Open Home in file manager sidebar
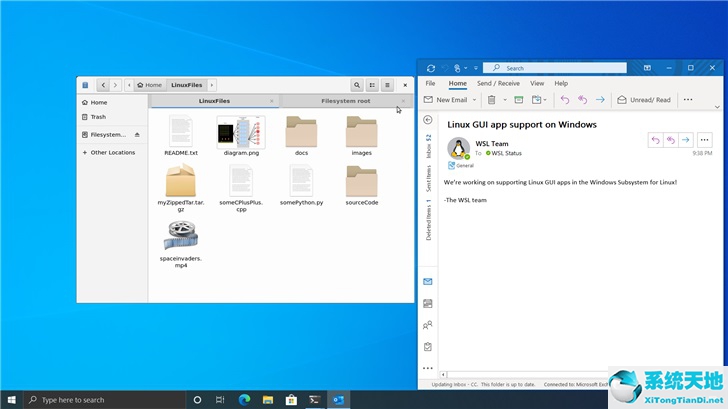 (x=94, y=102)
